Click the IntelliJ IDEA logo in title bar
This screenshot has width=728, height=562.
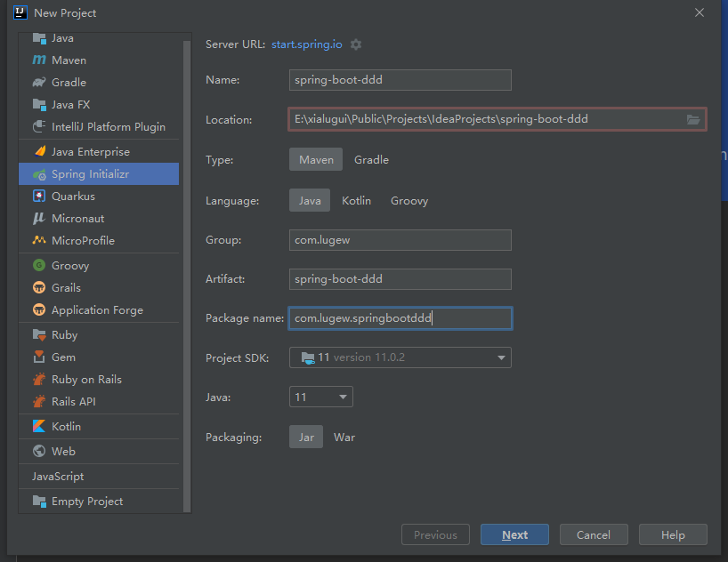tap(20, 12)
